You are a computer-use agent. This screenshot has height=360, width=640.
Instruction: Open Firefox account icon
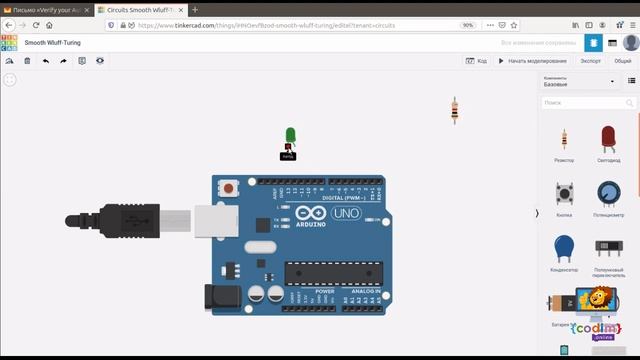[x=602, y=25]
